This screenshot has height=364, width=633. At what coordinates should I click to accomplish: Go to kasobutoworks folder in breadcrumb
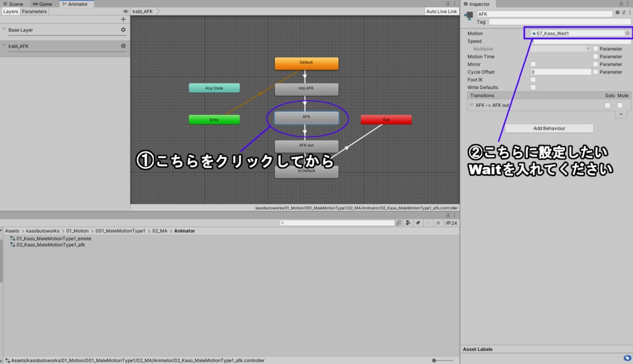coord(43,231)
